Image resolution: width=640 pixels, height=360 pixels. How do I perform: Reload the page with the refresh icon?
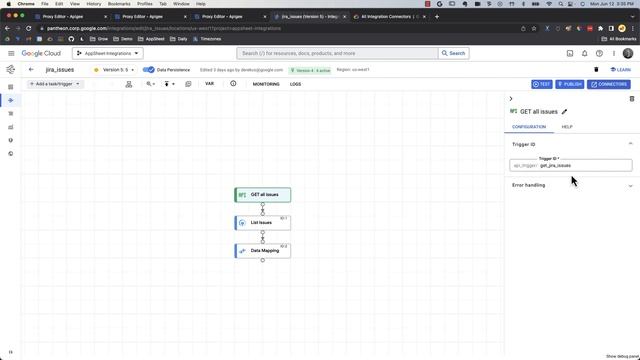[29, 29]
